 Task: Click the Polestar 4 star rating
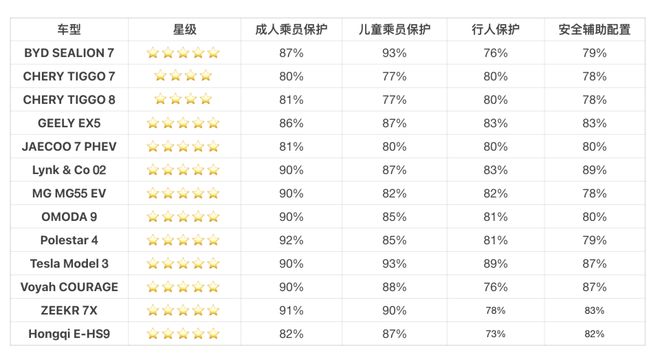pyautogui.click(x=183, y=240)
